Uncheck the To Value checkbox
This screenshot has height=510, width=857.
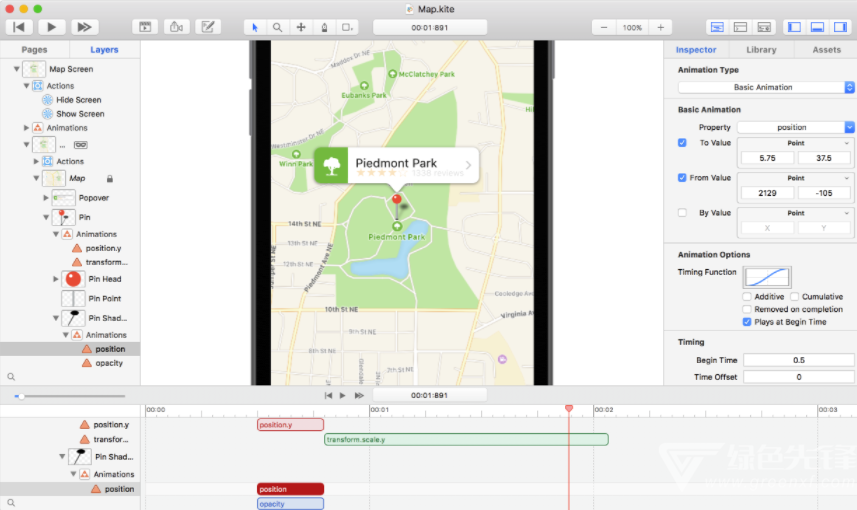pos(682,143)
